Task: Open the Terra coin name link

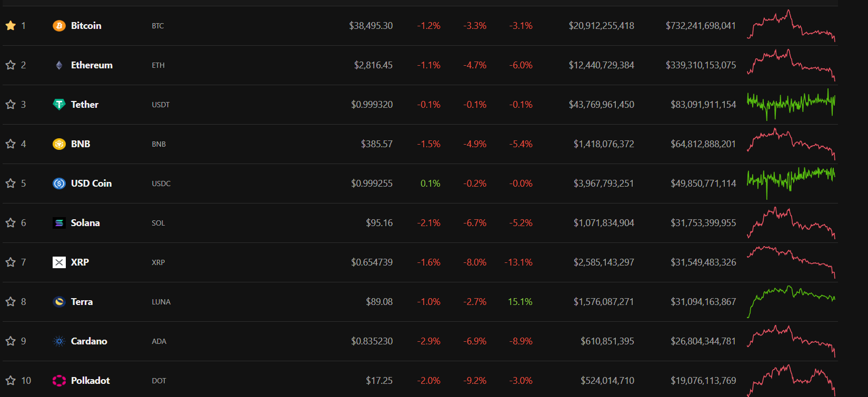Action: pos(82,302)
